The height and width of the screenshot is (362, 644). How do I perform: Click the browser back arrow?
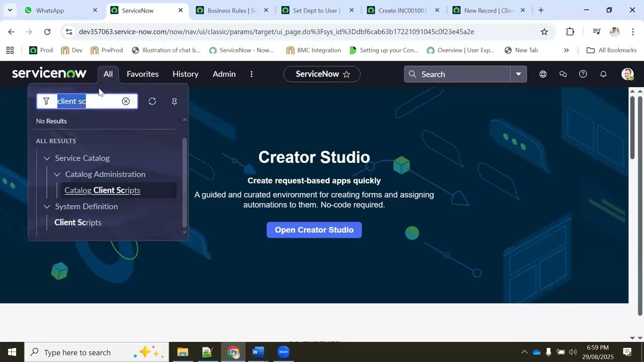tap(11, 32)
